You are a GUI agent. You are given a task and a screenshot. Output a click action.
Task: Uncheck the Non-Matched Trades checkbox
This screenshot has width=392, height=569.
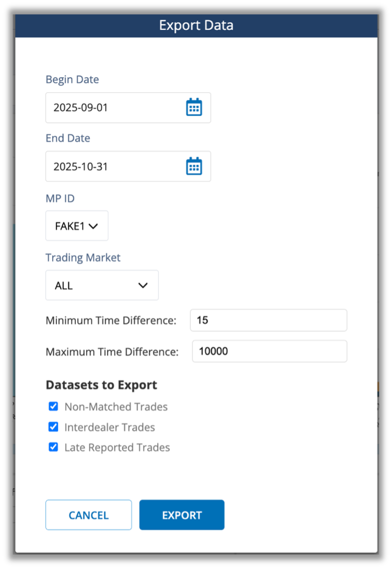pos(53,407)
